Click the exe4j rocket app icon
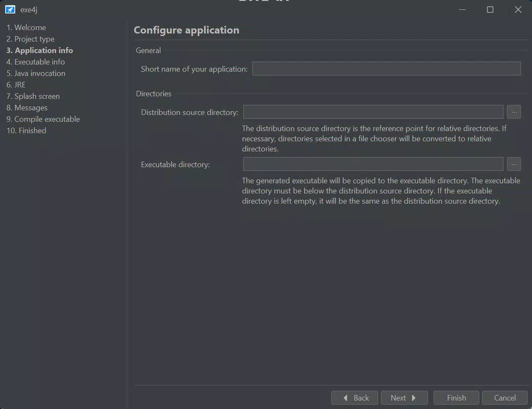Screen dimensions: 532x409 coord(10,10)
